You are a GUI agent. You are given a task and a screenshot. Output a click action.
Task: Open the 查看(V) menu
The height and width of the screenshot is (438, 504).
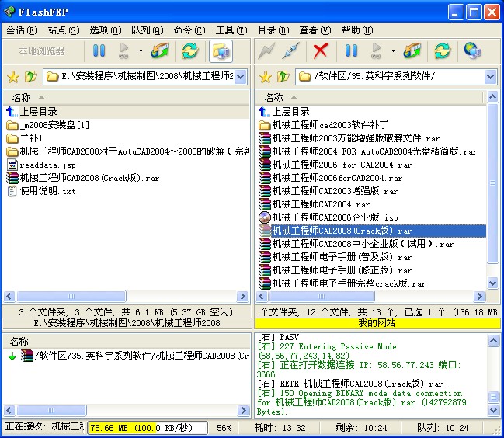click(x=315, y=30)
